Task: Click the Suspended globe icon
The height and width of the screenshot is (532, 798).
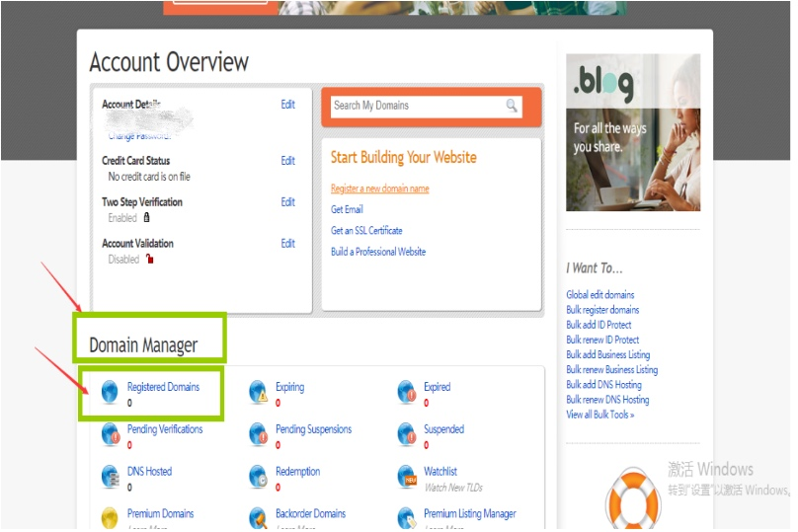Action: click(x=407, y=434)
